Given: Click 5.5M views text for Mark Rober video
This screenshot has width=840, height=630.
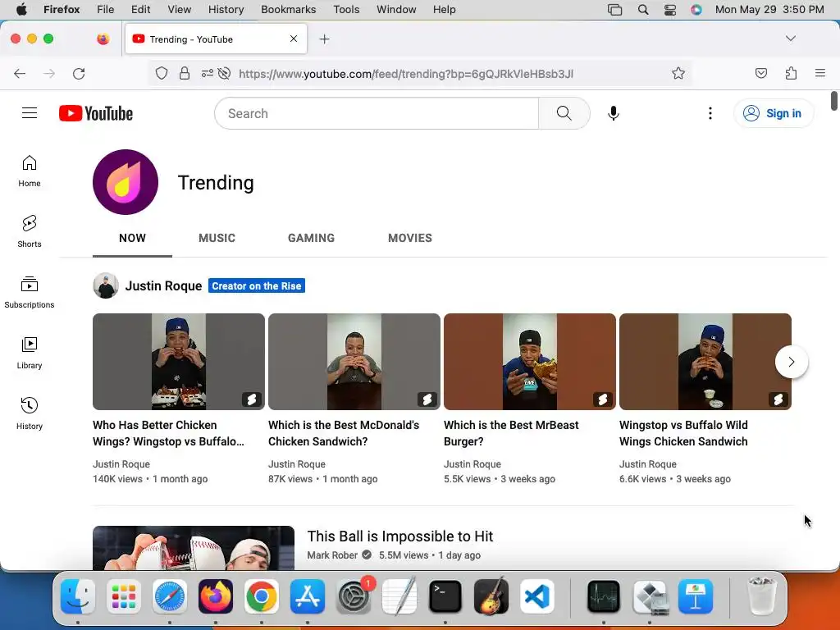Looking at the screenshot, I should (x=404, y=555).
